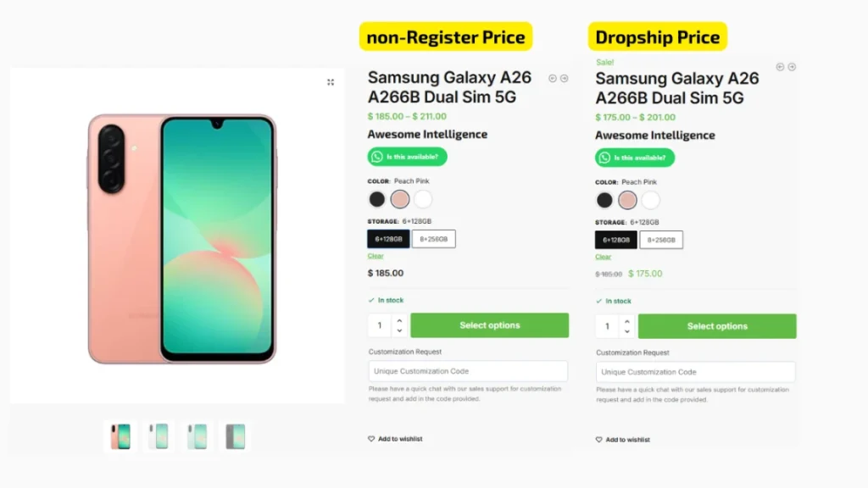Click the next-product arrow icon near non-Register title
Viewport: 868px width, 488px height.
click(563, 77)
